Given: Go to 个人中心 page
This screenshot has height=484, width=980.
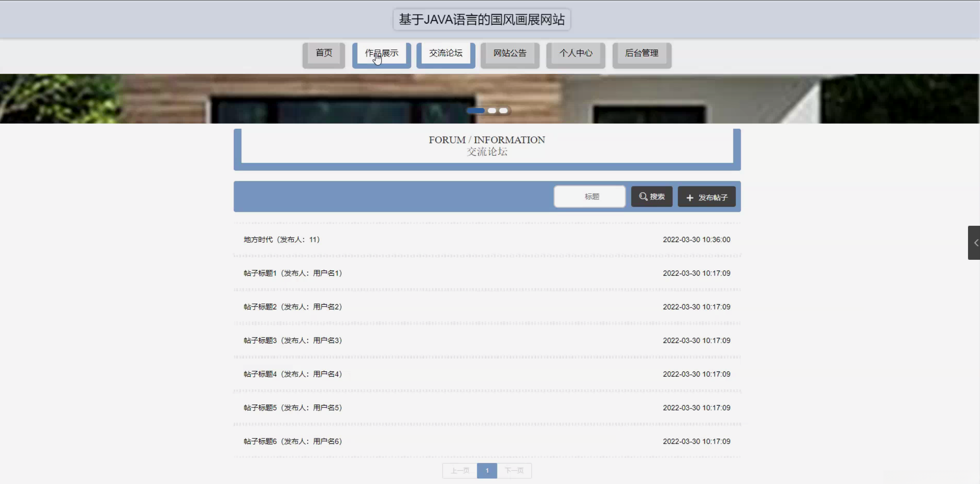Looking at the screenshot, I should pyautogui.click(x=575, y=53).
